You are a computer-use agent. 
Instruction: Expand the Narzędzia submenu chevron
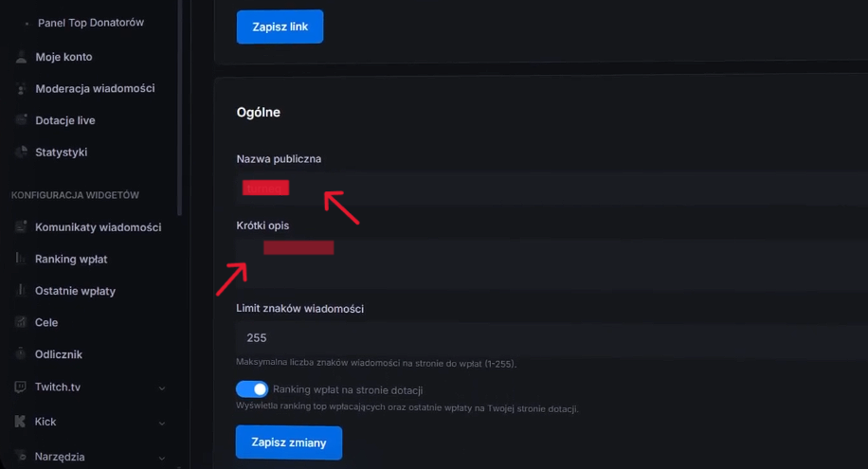coord(162,458)
